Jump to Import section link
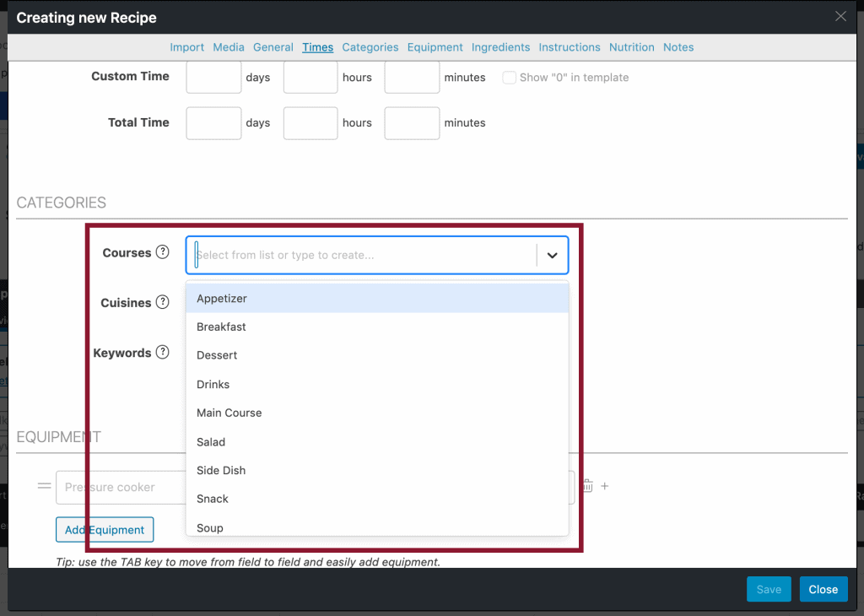The width and height of the screenshot is (864, 616). click(186, 47)
